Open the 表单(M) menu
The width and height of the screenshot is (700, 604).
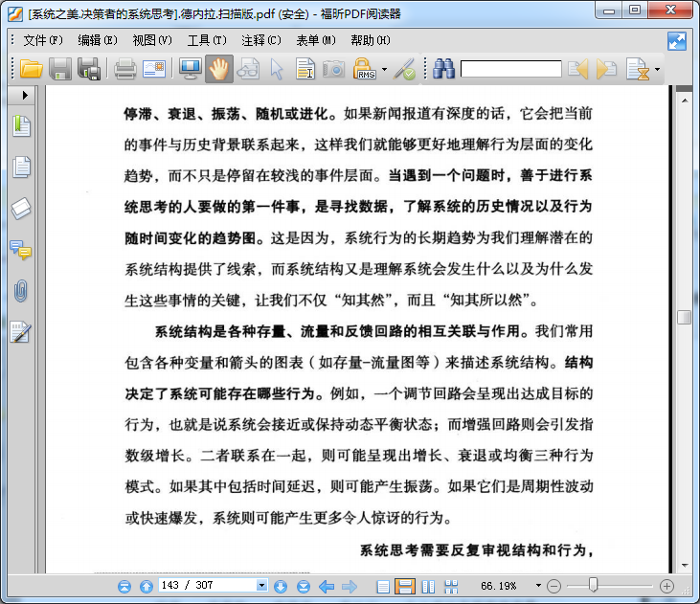[316, 40]
